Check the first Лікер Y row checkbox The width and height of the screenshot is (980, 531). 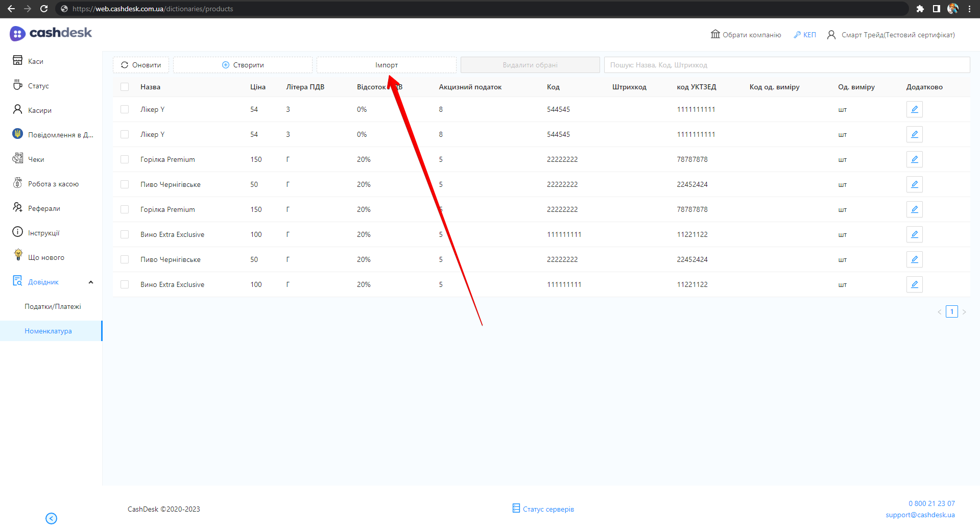point(125,109)
